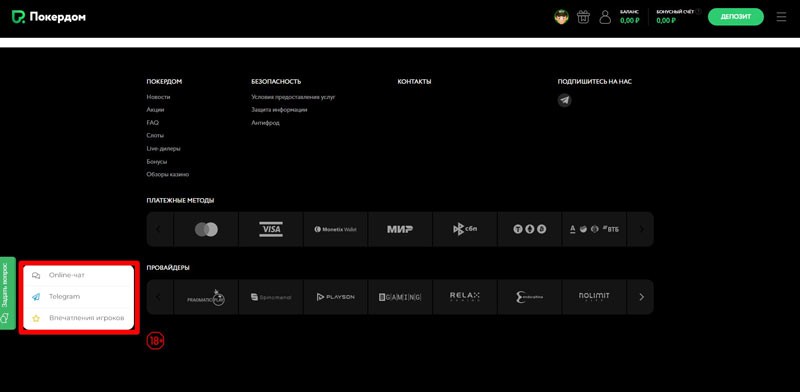Open the FAQ footer link
800x392 pixels.
153,122
